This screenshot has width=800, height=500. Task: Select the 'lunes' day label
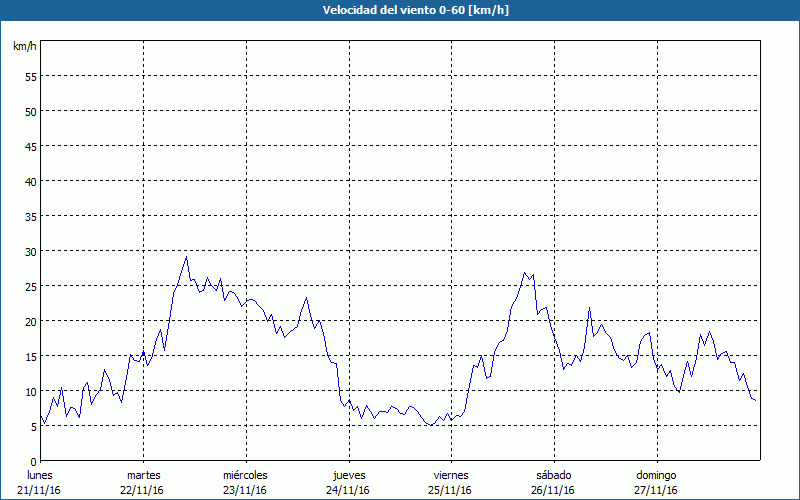(x=39, y=475)
